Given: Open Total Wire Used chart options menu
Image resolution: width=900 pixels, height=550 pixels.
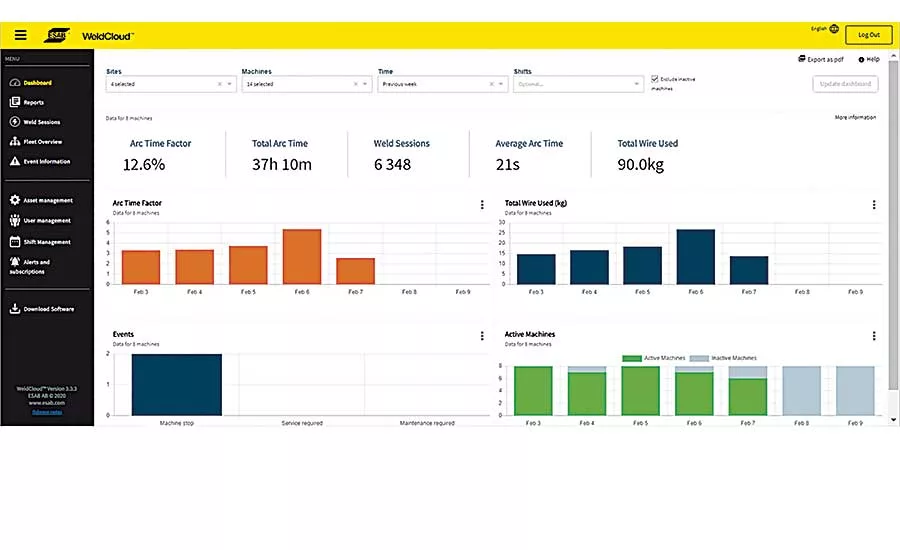Looking at the screenshot, I should click(874, 204).
